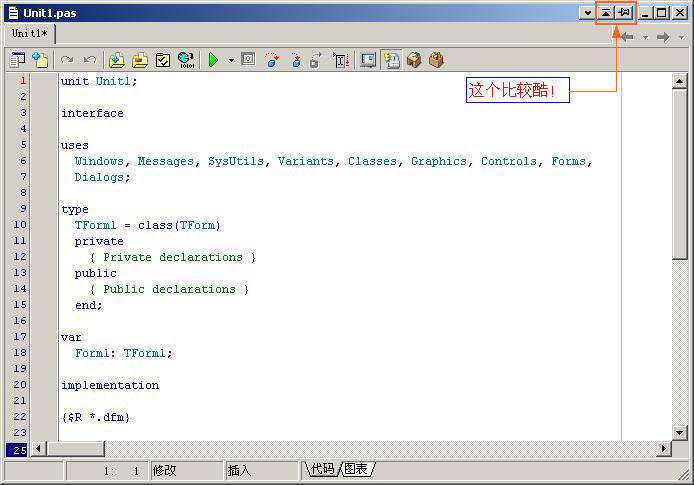694x485 pixels.
Task: Click the Check Syntax checkmark icon
Action: point(163,60)
